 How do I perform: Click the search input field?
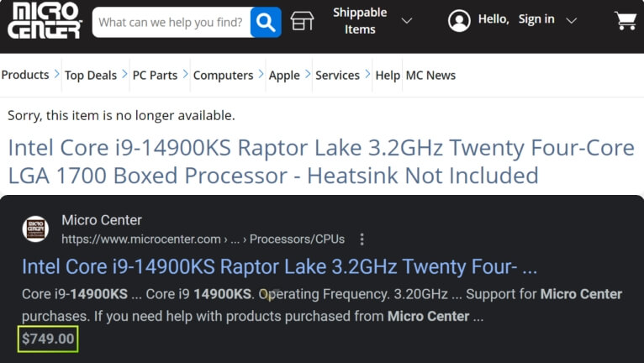point(171,22)
